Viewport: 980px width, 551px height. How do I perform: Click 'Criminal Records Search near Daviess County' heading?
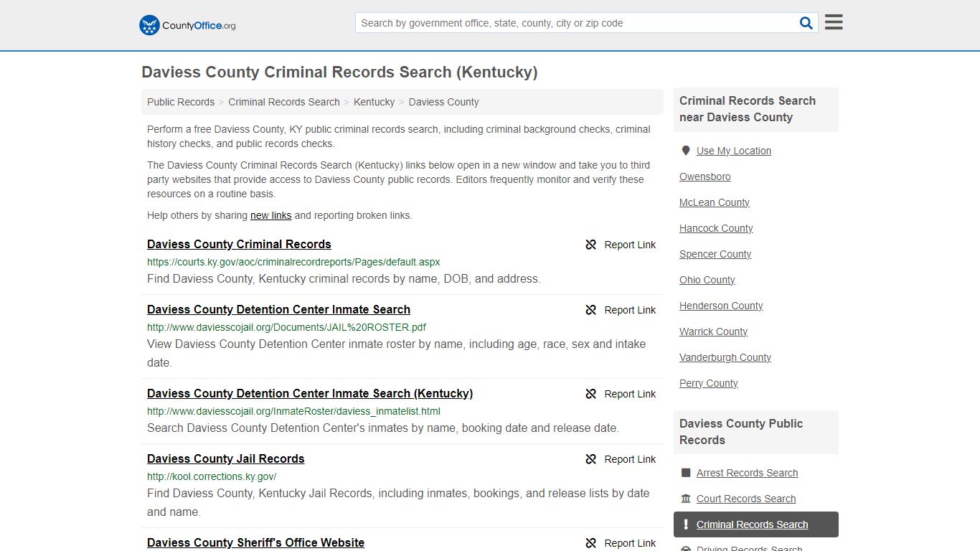(747, 109)
